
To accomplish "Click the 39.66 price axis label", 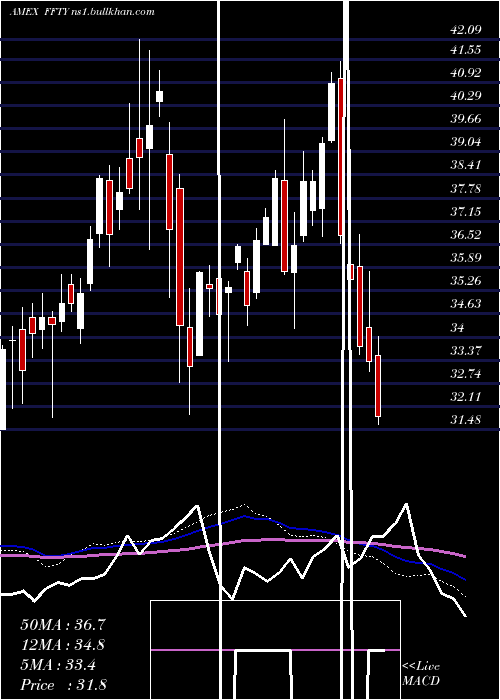I will (x=466, y=119).
